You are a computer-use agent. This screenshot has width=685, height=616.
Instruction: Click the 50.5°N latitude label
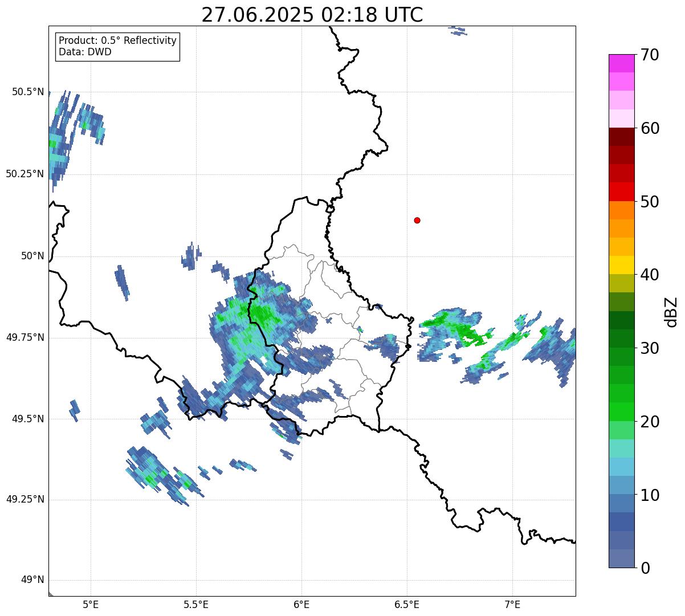coord(27,92)
